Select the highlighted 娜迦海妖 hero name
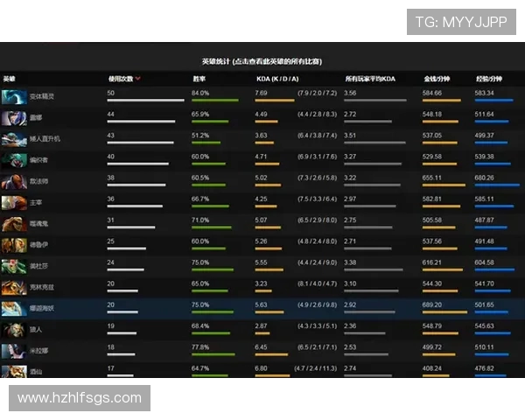The width and height of the screenshot is (525, 420). coord(41,309)
